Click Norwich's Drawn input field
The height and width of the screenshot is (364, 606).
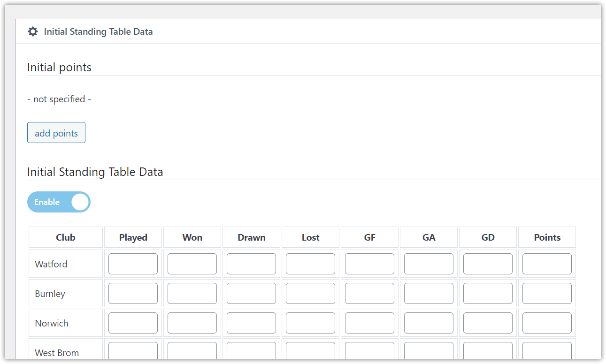pyautogui.click(x=251, y=323)
